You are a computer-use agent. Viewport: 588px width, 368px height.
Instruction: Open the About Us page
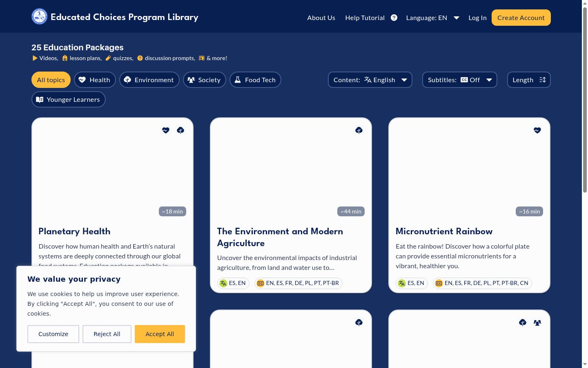[x=321, y=18]
